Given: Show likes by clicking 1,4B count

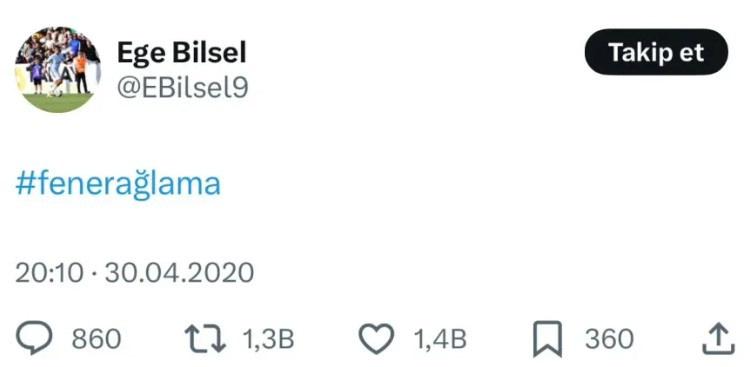Looking at the screenshot, I should coord(440,339).
